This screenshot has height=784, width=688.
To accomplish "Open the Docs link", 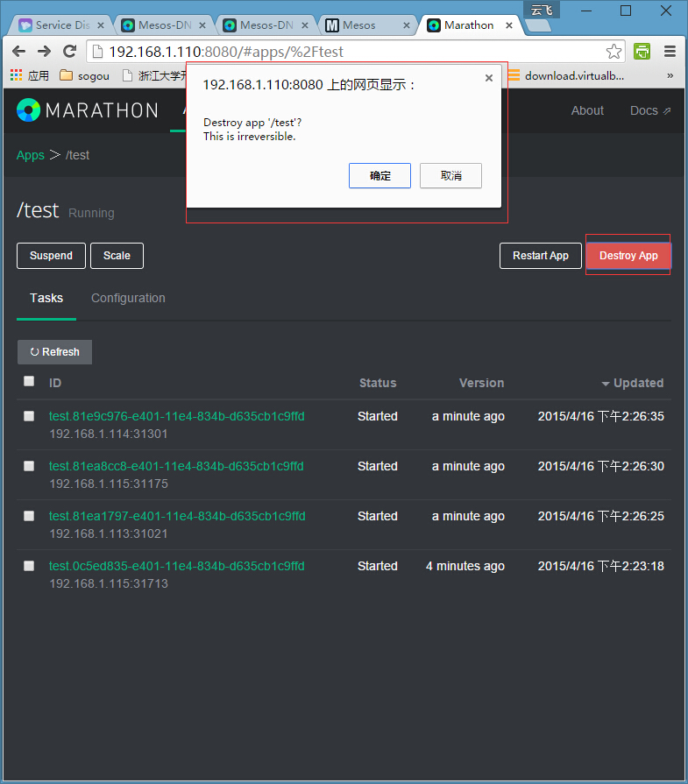I will click(x=649, y=110).
